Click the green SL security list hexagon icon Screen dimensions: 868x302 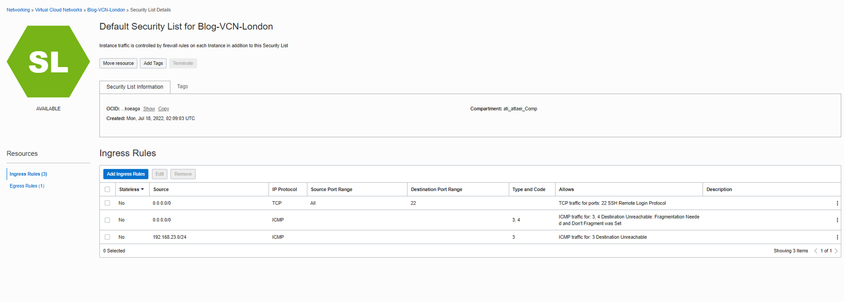click(x=48, y=62)
